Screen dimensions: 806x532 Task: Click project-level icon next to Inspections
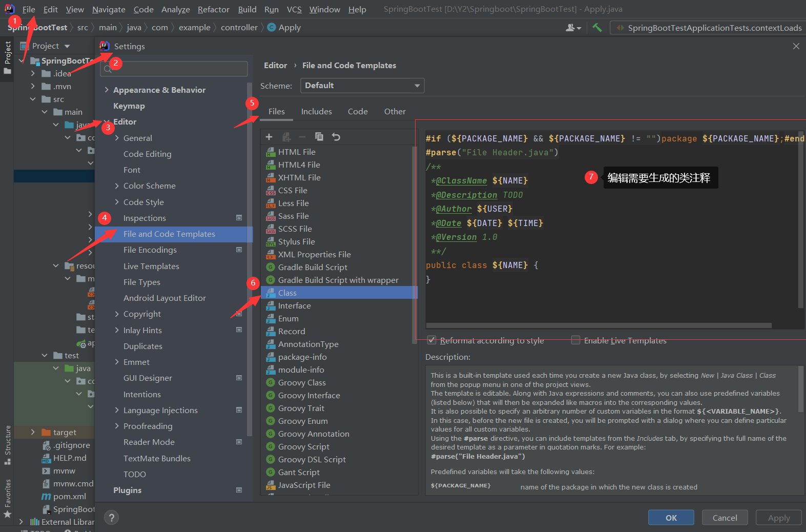[239, 218]
